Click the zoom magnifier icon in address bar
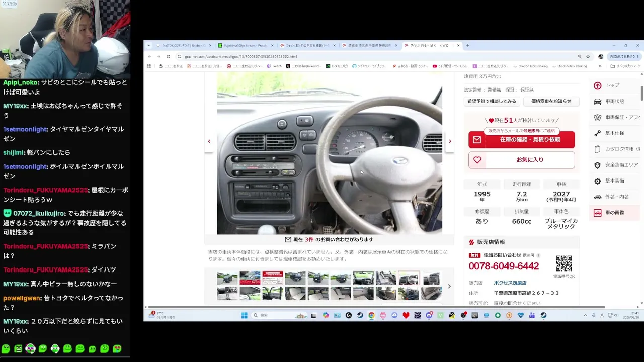Screen dimensions: 644x362 point(579,57)
